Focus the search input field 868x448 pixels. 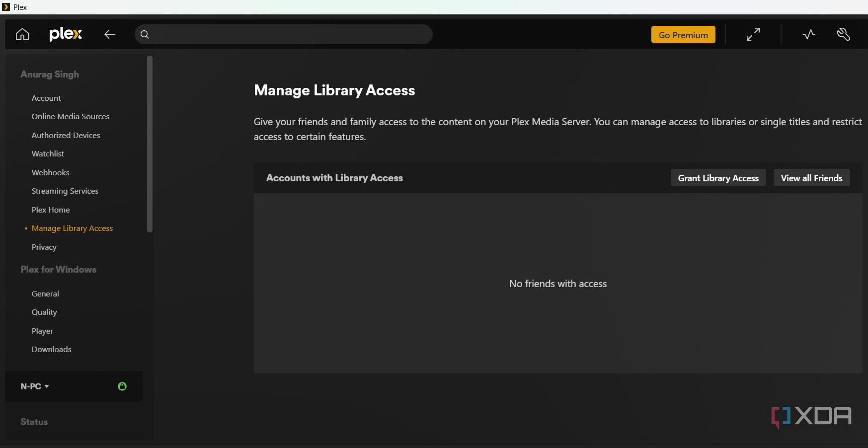pos(284,34)
